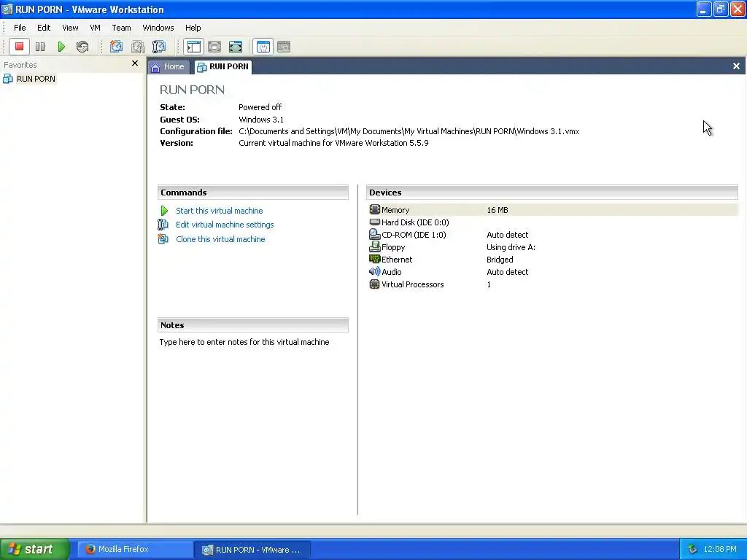Viewport: 747px width, 560px height.
Task: Click the CD-ROM disc icon
Action: [x=374, y=234]
